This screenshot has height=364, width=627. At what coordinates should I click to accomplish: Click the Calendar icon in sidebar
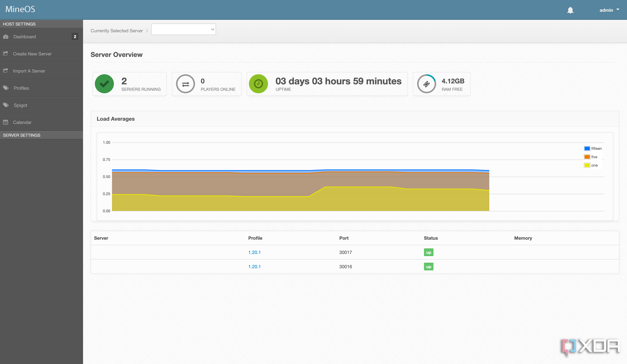point(6,122)
